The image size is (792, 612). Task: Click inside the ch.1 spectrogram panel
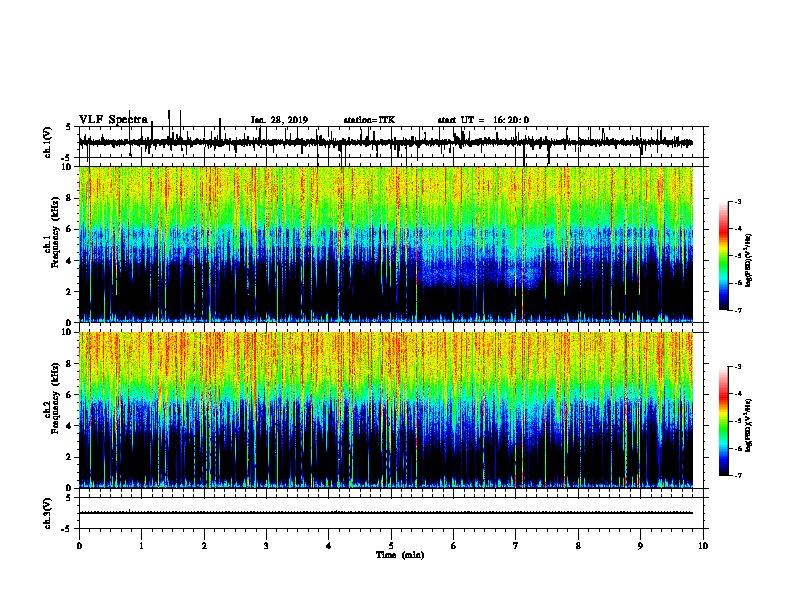[x=385, y=244]
